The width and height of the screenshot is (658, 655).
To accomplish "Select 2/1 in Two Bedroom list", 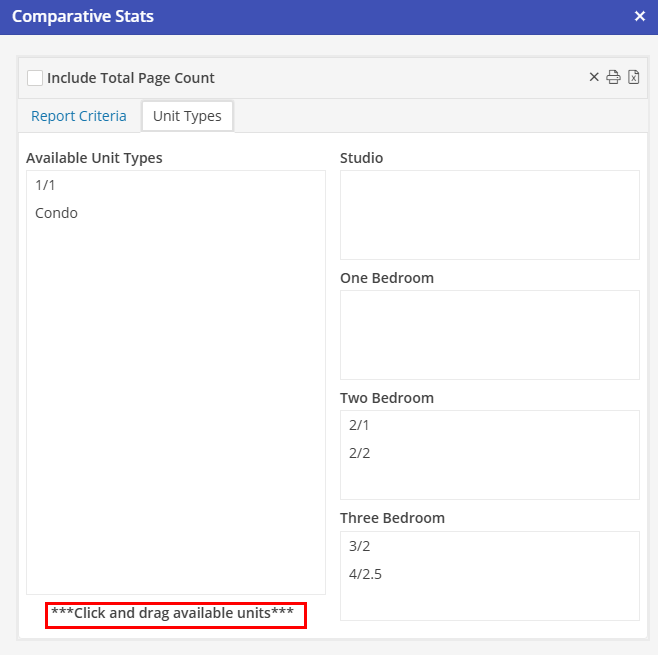I will 359,425.
